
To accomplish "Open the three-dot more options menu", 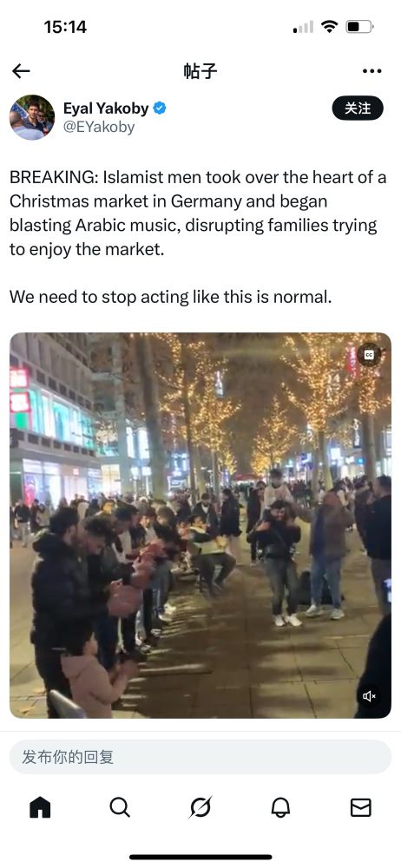I will click(371, 71).
